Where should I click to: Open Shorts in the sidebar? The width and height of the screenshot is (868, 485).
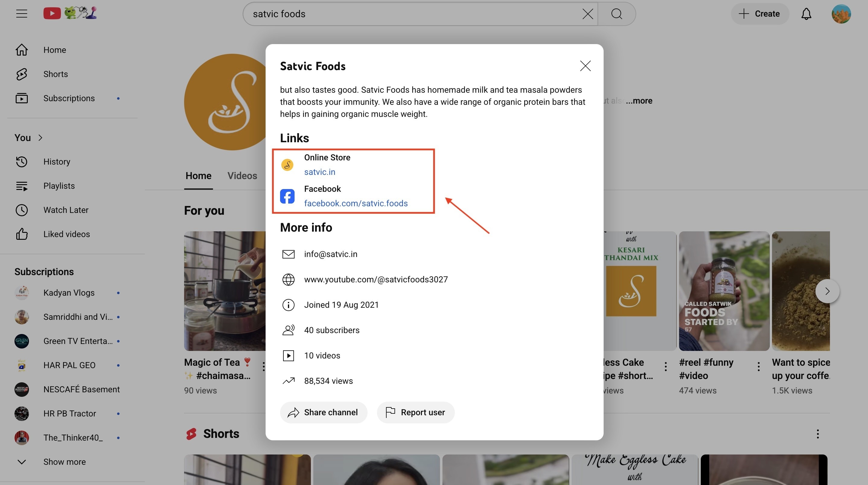[x=72, y=74]
